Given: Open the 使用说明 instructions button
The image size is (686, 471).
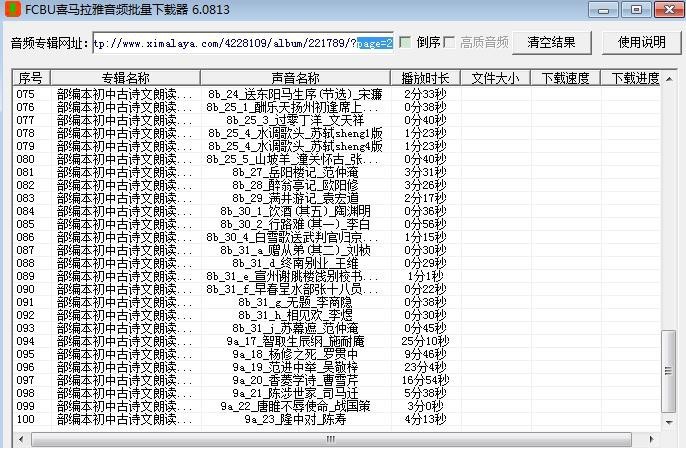Looking at the screenshot, I should [641, 42].
